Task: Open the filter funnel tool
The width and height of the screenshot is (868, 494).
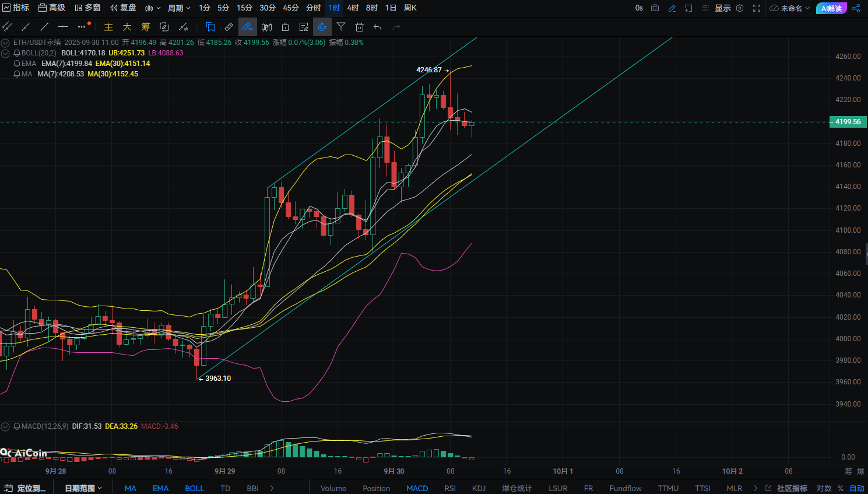Action: point(341,27)
